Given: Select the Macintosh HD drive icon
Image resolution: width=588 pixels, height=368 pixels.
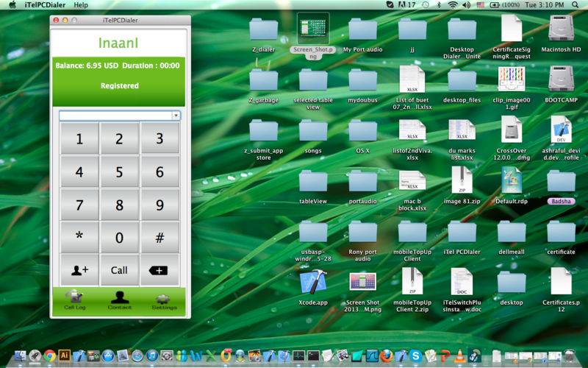Looking at the screenshot, I should point(561,28).
